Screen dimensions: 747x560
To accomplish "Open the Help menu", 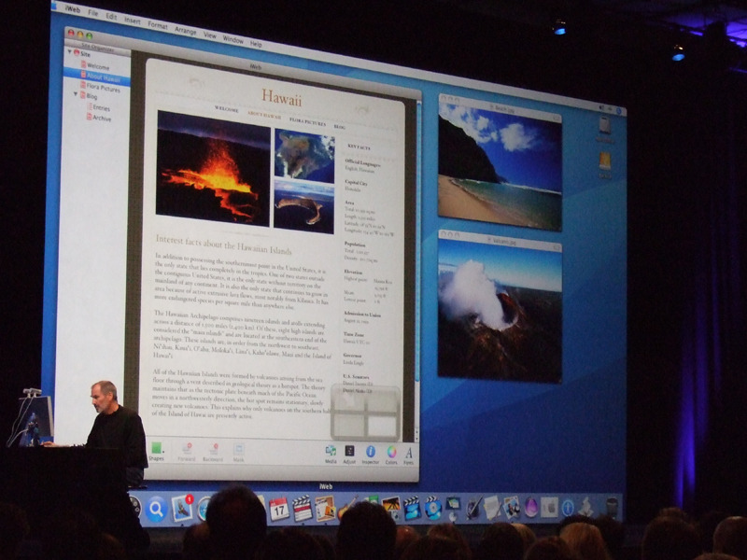I will point(256,44).
